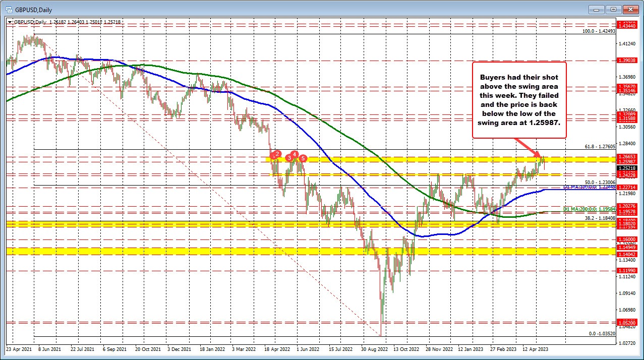Select the 61.8 - 1.27605 Fibonacci label
The height and width of the screenshot is (360, 644).
click(600, 146)
